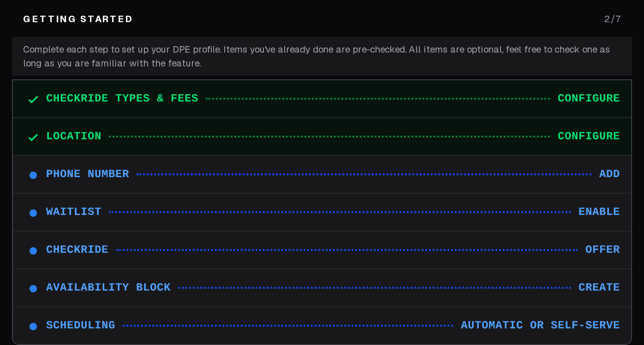Image resolution: width=644 pixels, height=345 pixels.
Task: Click Add for Phone Number
Action: [609, 174]
